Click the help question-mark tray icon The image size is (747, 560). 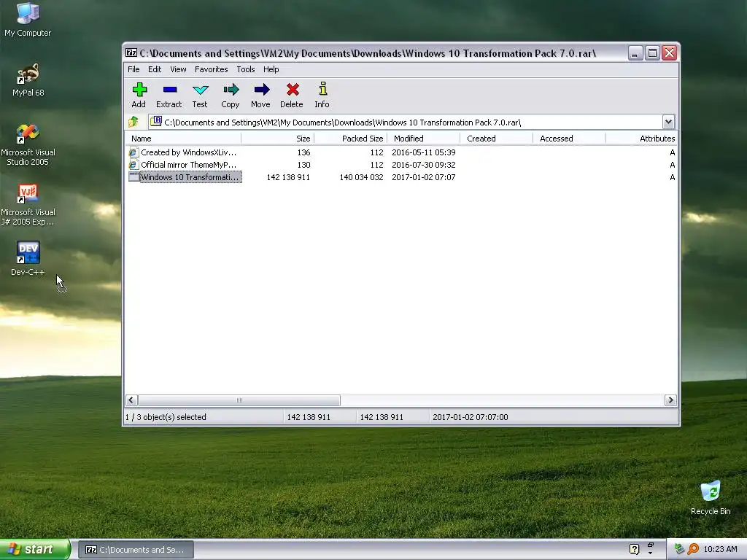click(x=634, y=549)
